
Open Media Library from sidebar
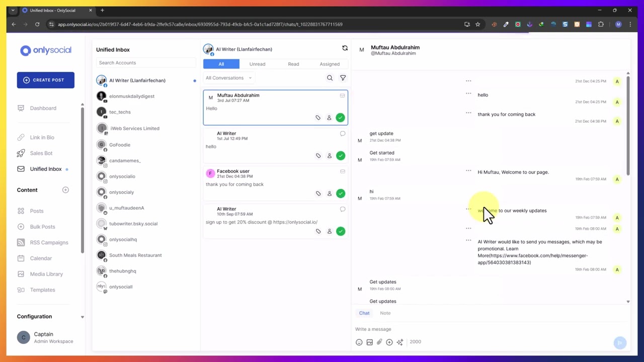click(46, 274)
